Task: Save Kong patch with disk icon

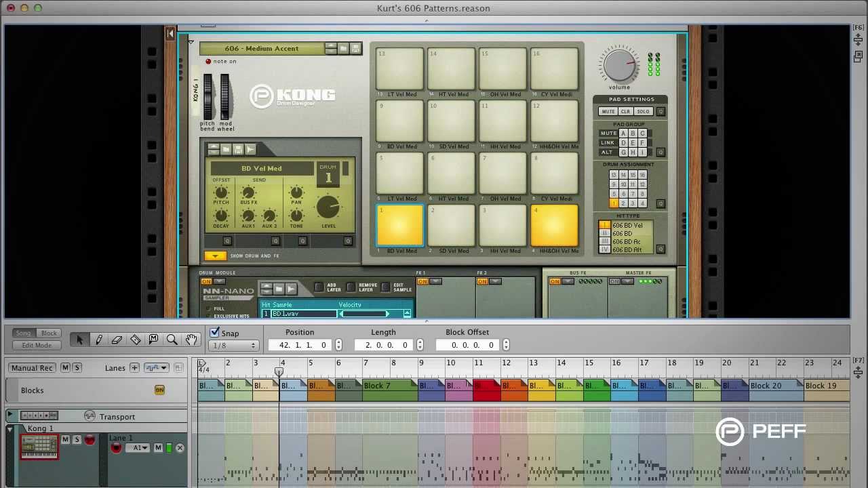Action: [x=355, y=48]
